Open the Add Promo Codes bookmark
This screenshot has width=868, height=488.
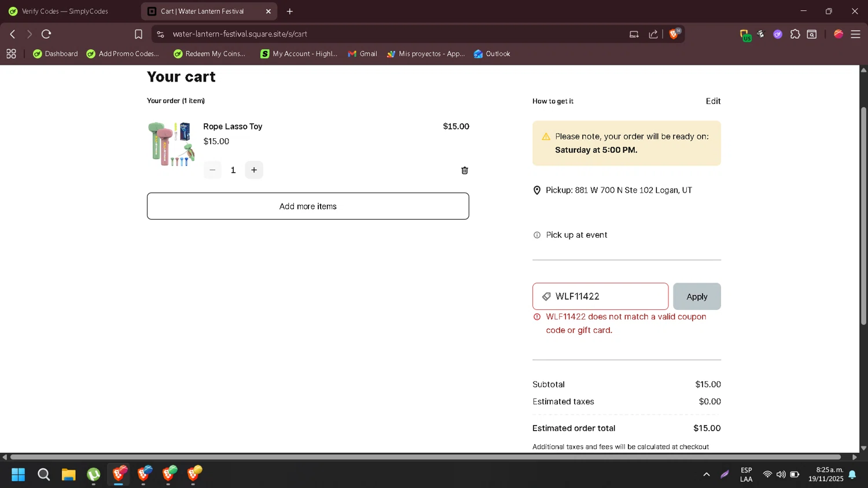pyautogui.click(x=123, y=54)
